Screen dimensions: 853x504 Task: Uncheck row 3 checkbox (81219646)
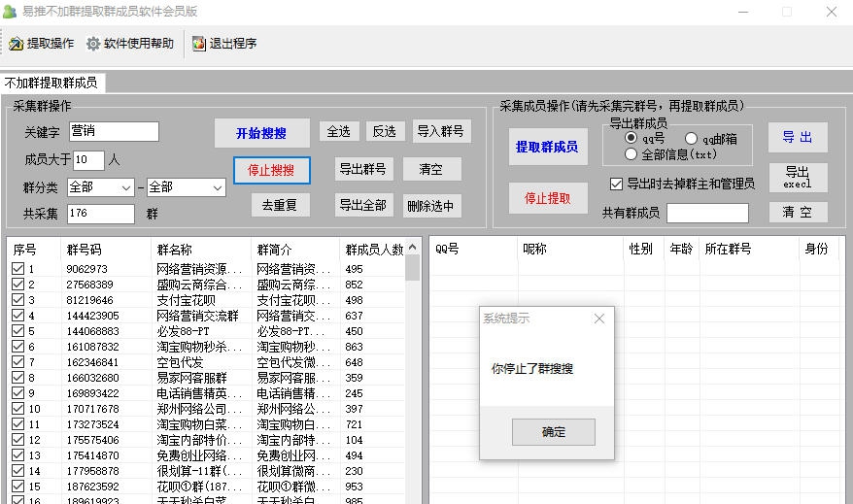pos(17,299)
